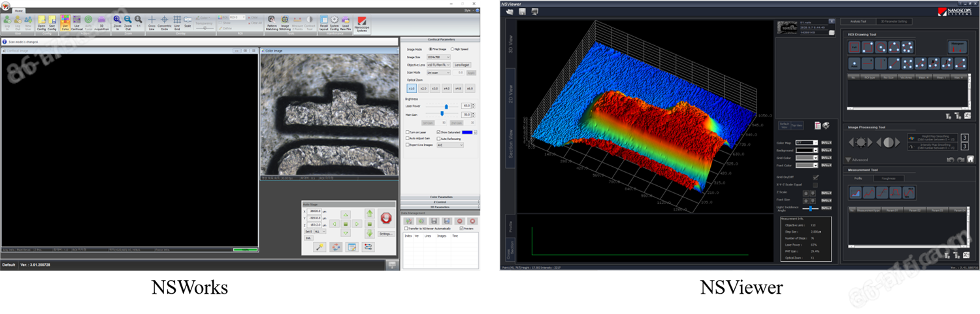Screen dimensions: 980x314
Task: Select High Speed radio button
Action: [453, 49]
